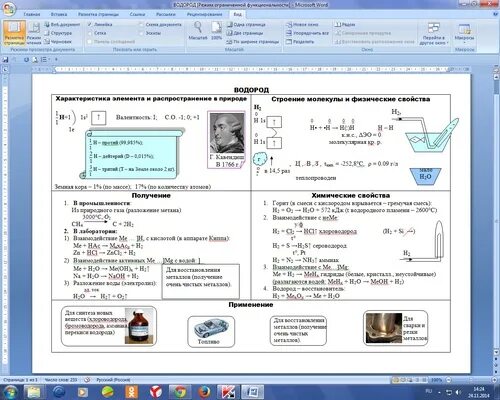Screen dimensions: 500x400
Task: Click zoom out minus on slider
Action: coord(448,380)
